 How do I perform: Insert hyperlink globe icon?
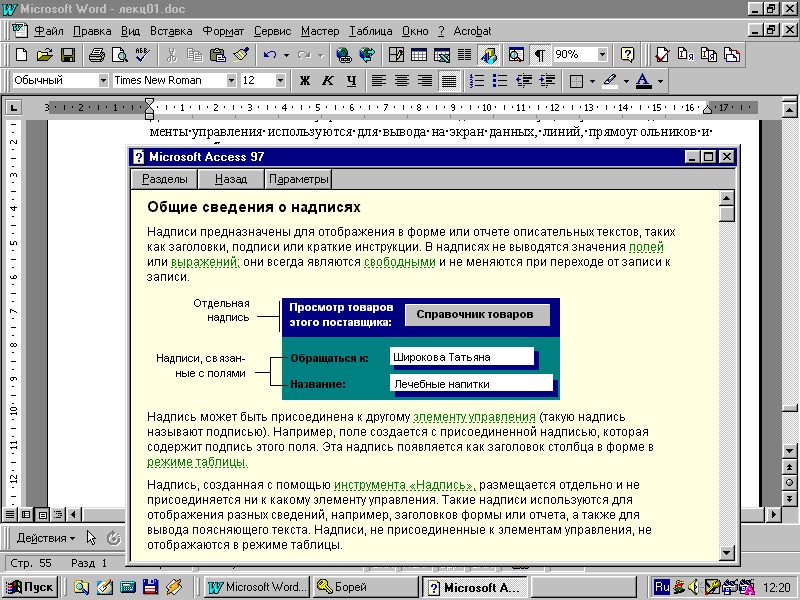click(344, 55)
